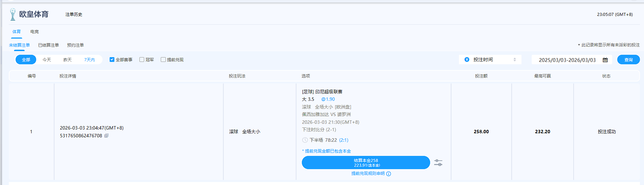The width and height of the screenshot is (644, 185).
Task: Select the 7天内 time filter
Action: [x=89, y=60]
